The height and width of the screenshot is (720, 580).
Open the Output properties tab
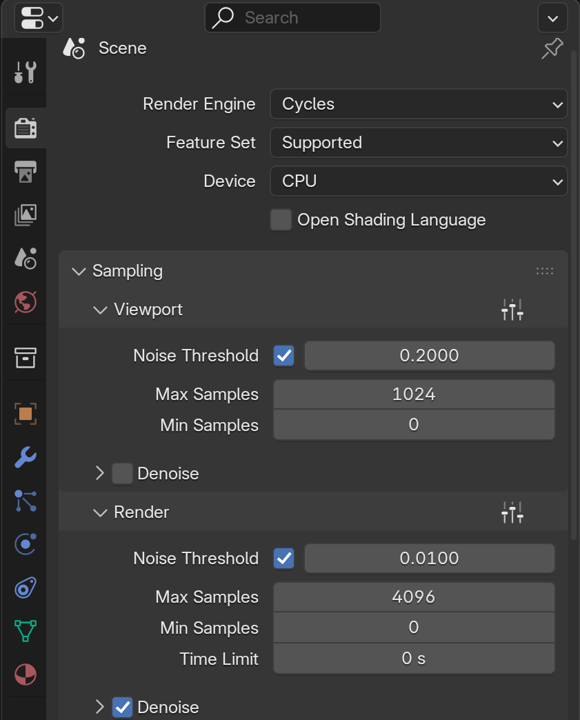point(26,172)
